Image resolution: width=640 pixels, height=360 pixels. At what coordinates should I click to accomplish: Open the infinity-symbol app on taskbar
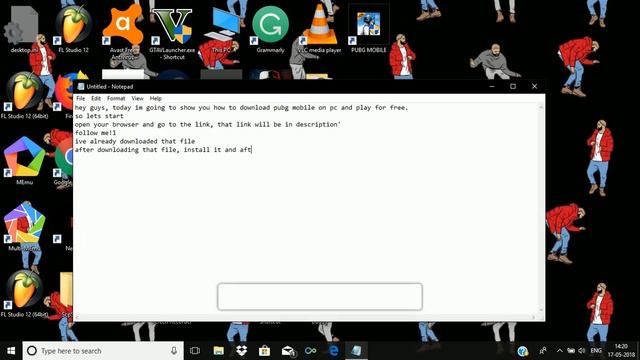(311, 351)
